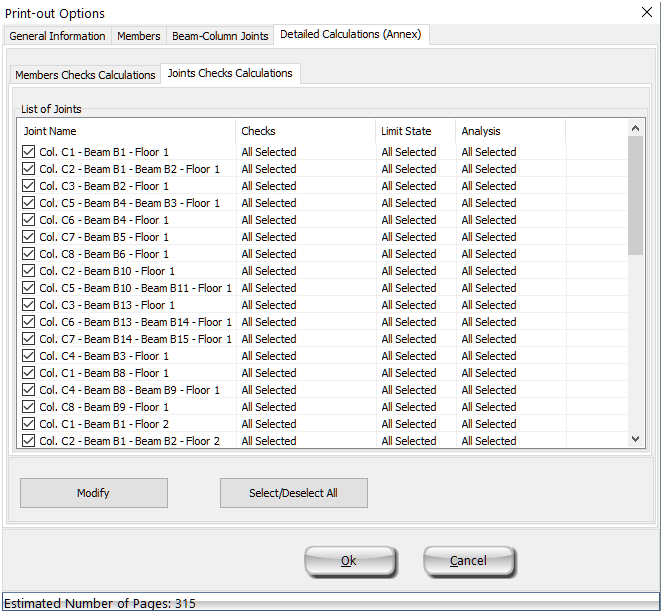Open the Members tab
The width and height of the screenshot is (664, 612).
coord(138,36)
